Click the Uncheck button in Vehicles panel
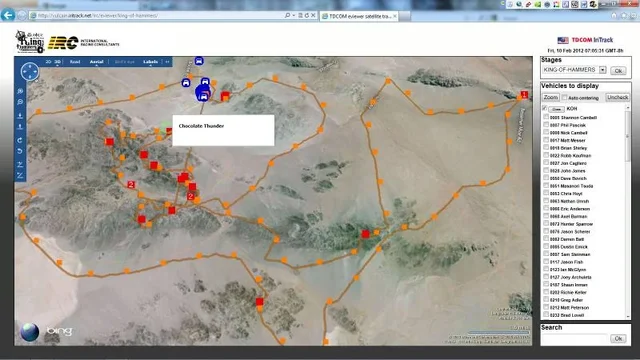The width and height of the screenshot is (640, 360). pyautogui.click(x=617, y=97)
